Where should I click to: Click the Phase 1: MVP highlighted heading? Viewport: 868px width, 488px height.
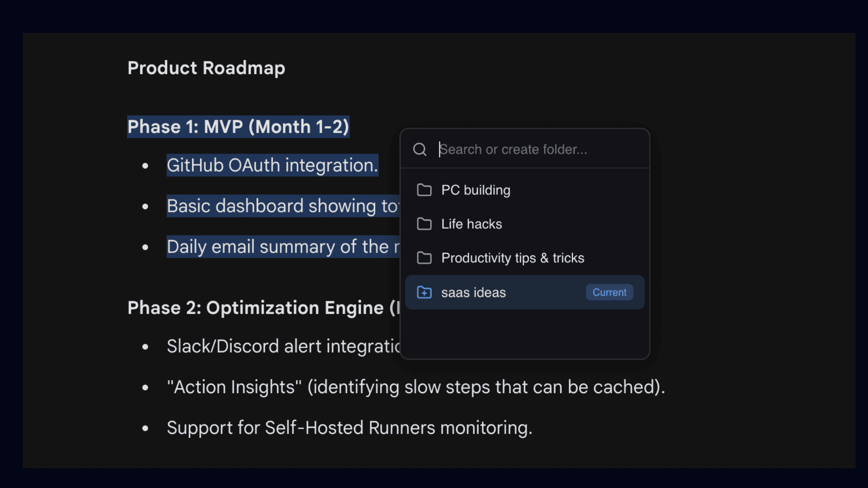pos(238,127)
